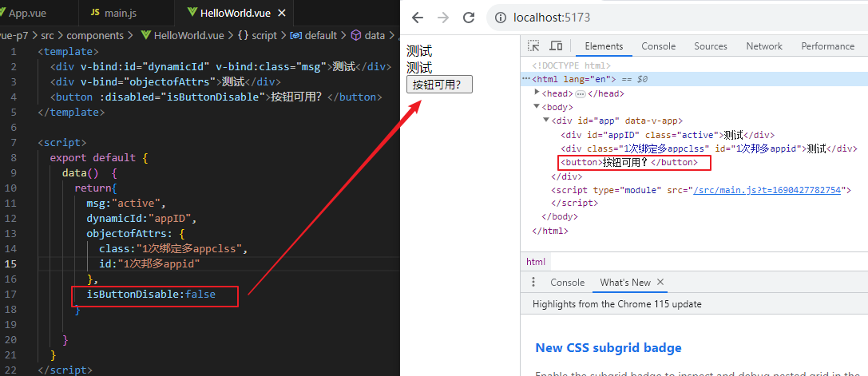Click the html breadcrumb in DevTools
Image resolution: width=868 pixels, height=376 pixels.
click(535, 261)
